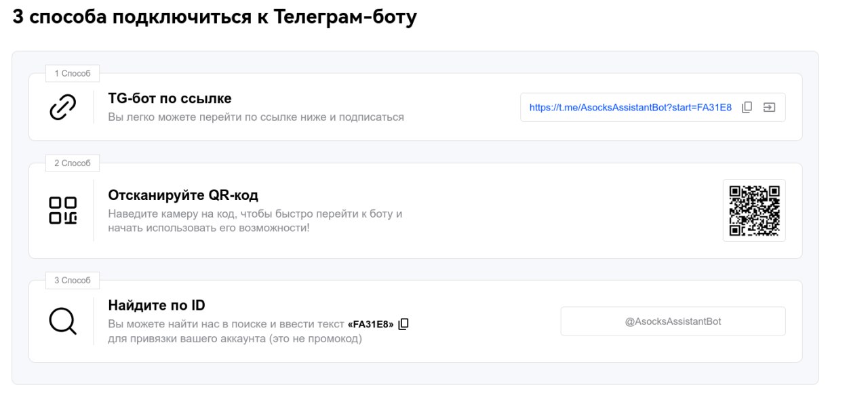Click the "для привязки вашего аккаунта" text

(x=235, y=338)
